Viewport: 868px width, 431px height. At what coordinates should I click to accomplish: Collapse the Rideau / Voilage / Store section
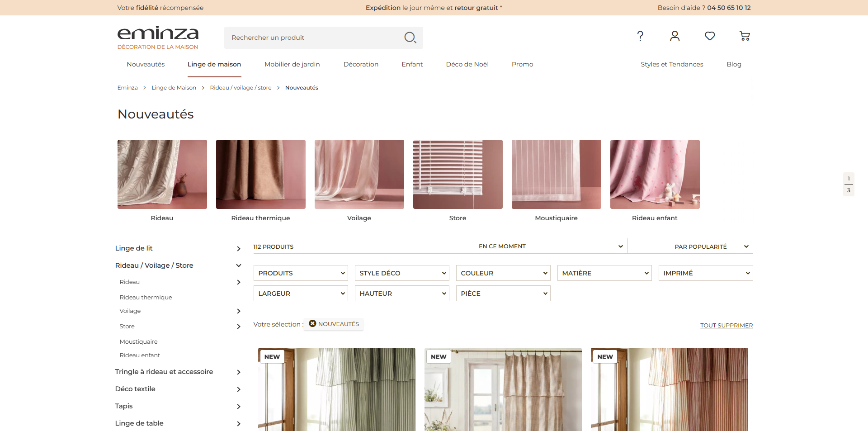coord(239,265)
